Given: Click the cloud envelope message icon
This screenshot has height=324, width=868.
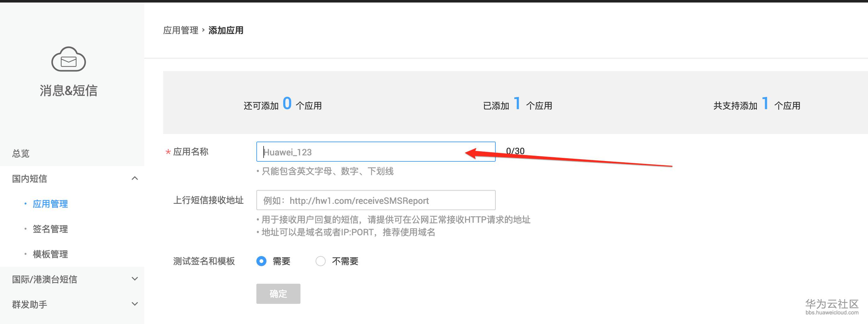Looking at the screenshot, I should point(69,59).
